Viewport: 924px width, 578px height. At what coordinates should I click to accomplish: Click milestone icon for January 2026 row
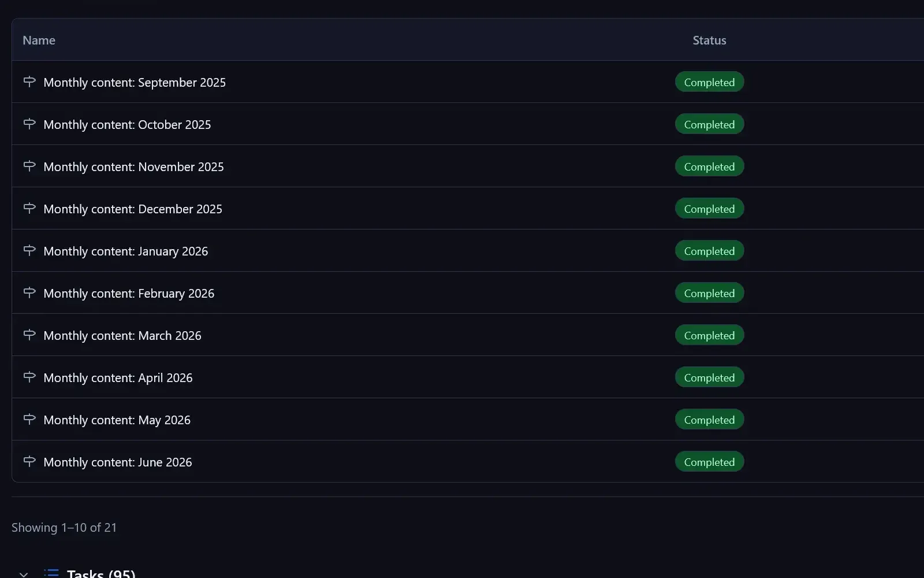(x=29, y=250)
